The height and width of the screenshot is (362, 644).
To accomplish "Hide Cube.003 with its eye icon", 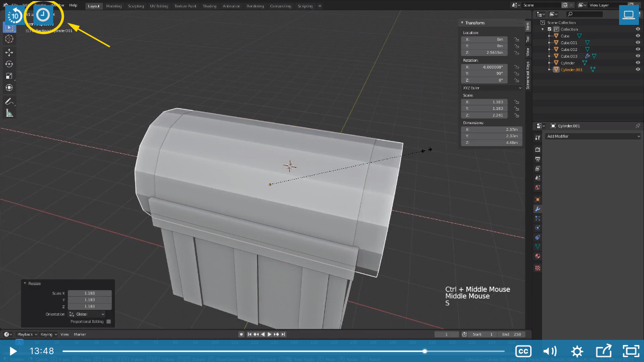I will 638,56.
